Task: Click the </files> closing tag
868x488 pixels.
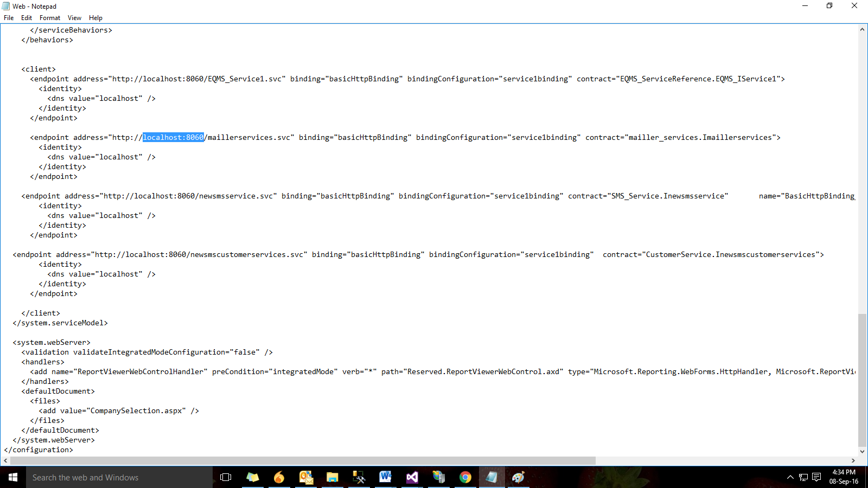Action: (47, 421)
